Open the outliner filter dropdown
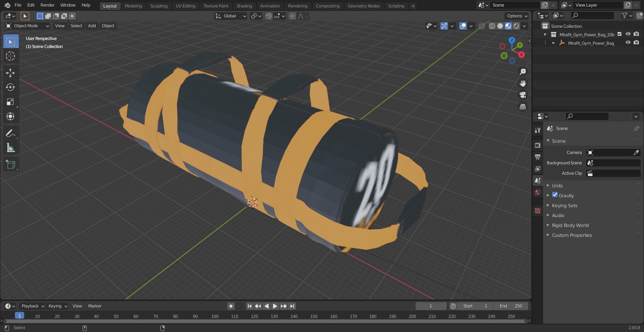 [627, 16]
